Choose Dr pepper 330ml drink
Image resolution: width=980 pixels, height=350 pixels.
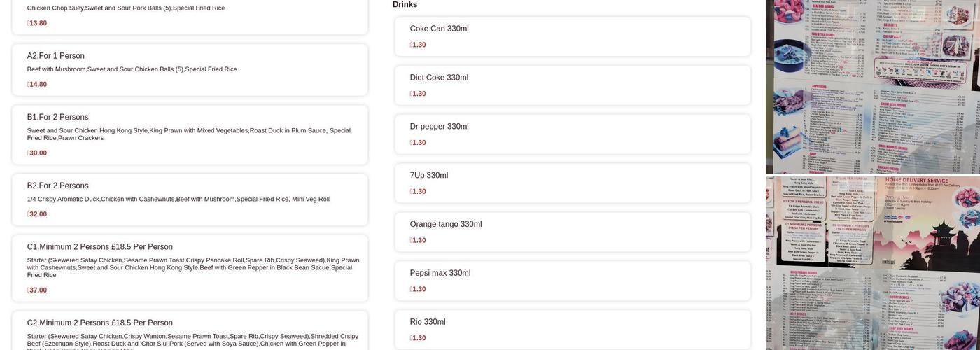[x=572, y=134]
